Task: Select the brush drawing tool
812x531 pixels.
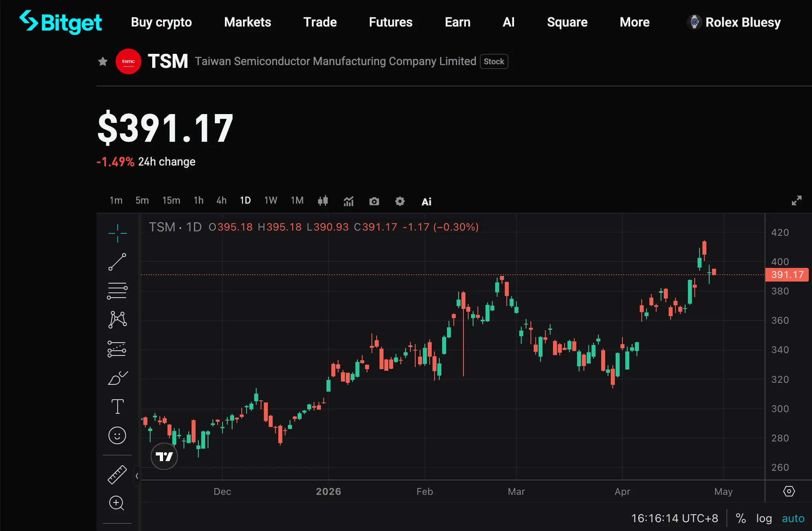Action: (x=117, y=378)
